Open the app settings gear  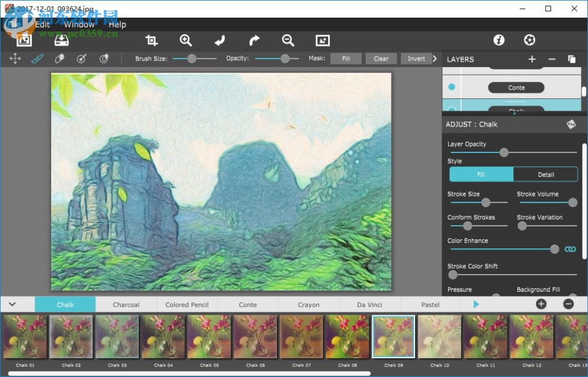[529, 40]
